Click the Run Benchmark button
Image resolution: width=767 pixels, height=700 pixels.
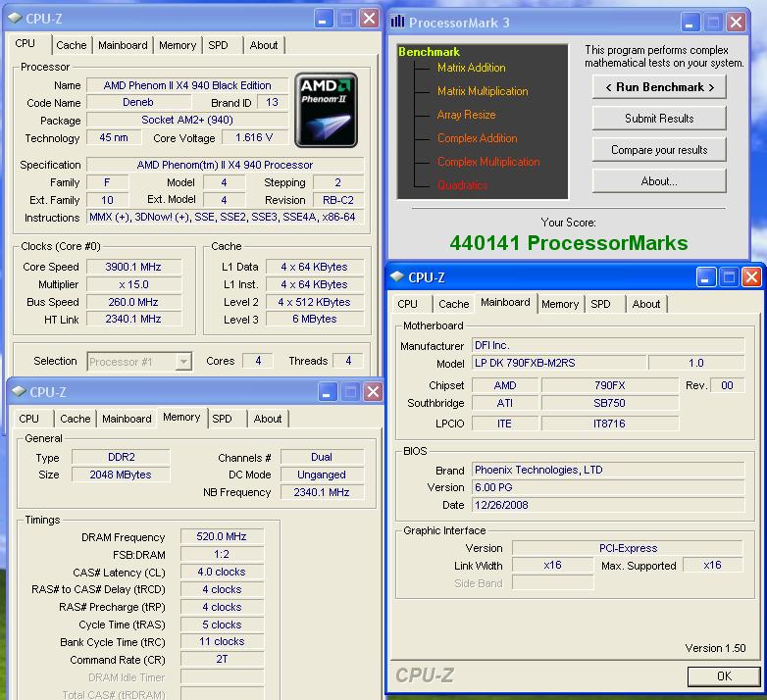coord(659,87)
